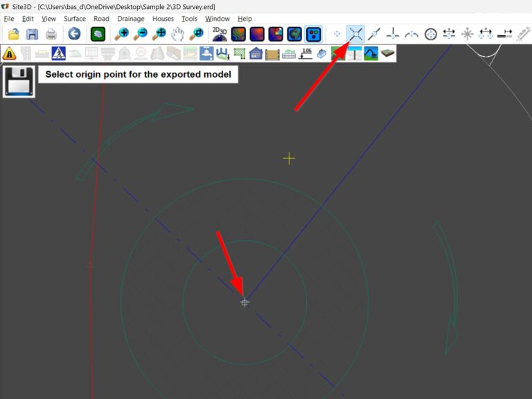Screen dimensions: 532x399
Task: Select the offset-from-line snap icon
Action: [449, 34]
